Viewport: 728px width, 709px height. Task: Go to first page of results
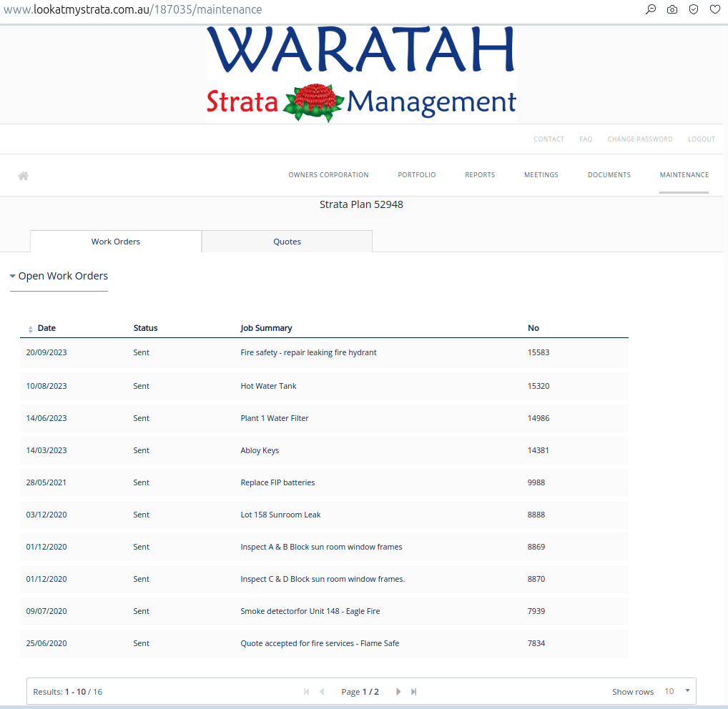tap(306, 692)
